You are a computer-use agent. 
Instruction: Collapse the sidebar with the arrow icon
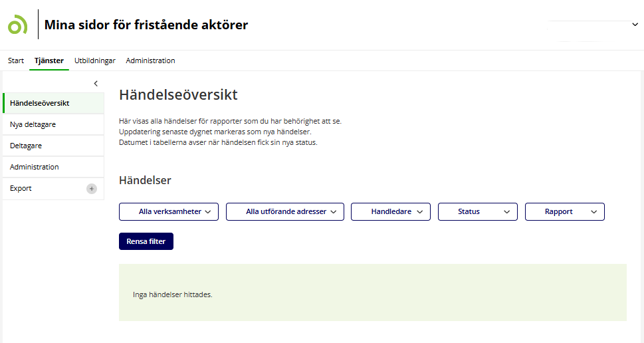96,83
